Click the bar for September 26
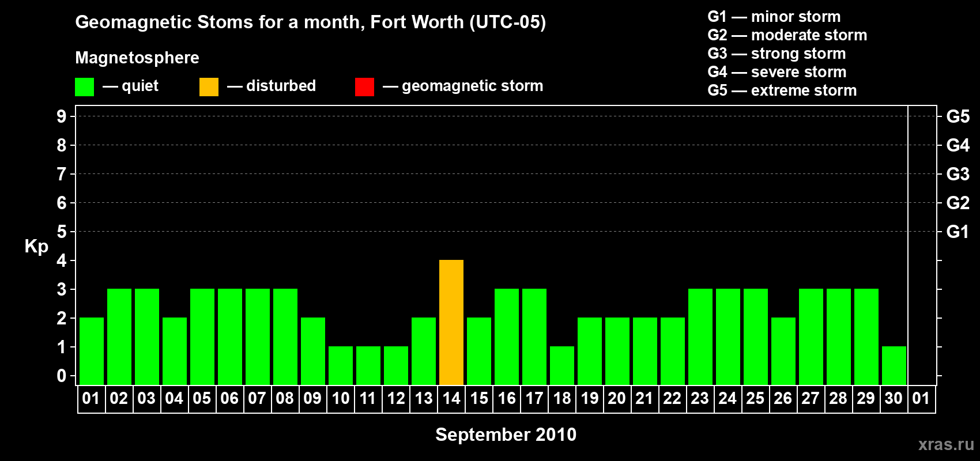This screenshot has width=980, height=461. point(783,351)
